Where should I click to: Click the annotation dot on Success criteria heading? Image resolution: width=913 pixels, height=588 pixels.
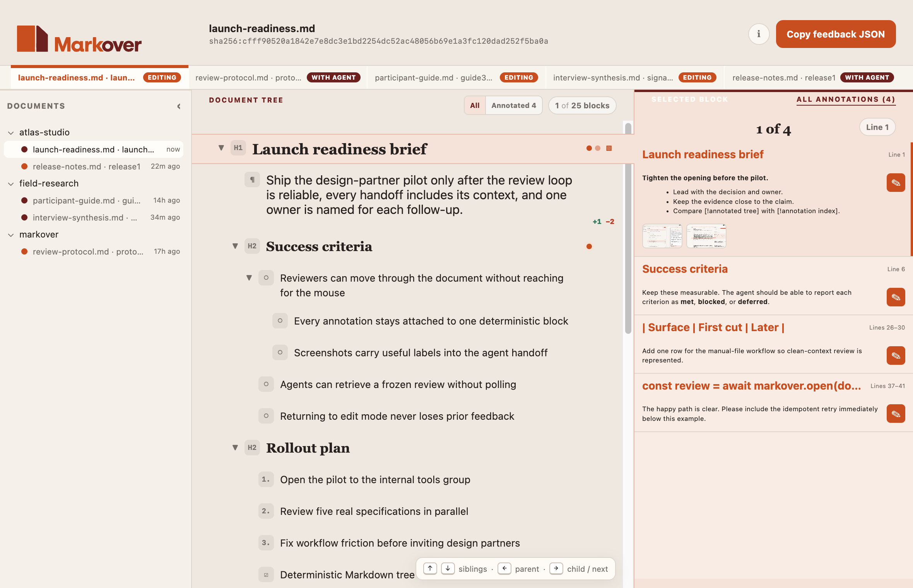click(589, 246)
